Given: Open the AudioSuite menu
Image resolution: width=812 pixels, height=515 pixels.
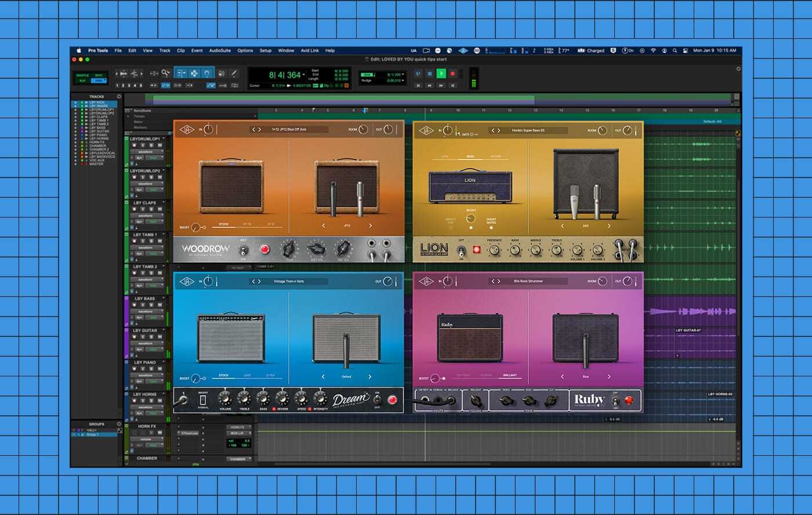Looking at the screenshot, I should [x=220, y=50].
